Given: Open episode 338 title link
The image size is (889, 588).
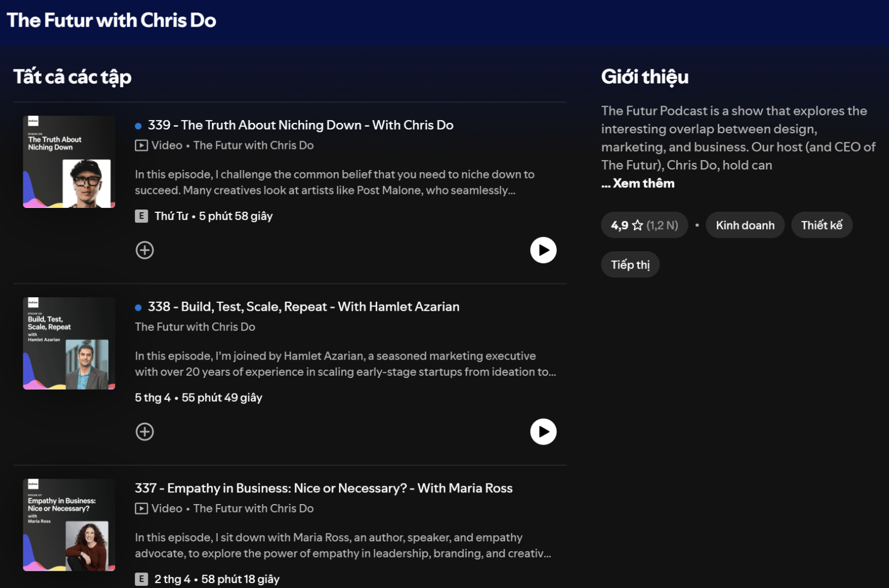Looking at the screenshot, I should coord(303,307).
